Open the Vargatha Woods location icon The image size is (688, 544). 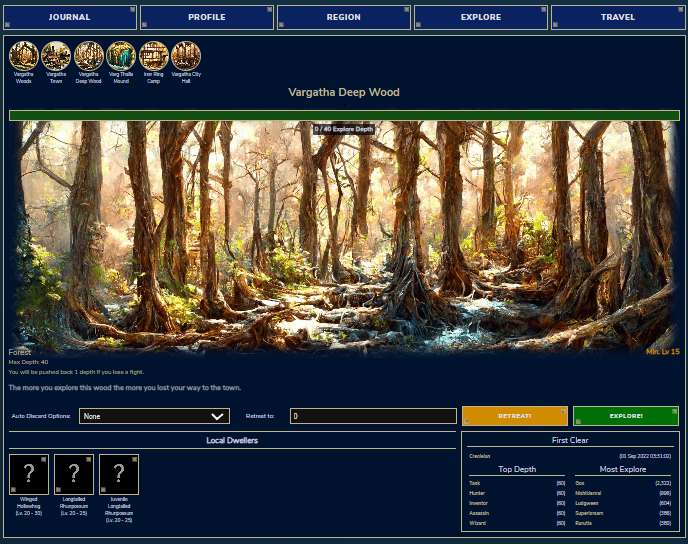(23, 56)
